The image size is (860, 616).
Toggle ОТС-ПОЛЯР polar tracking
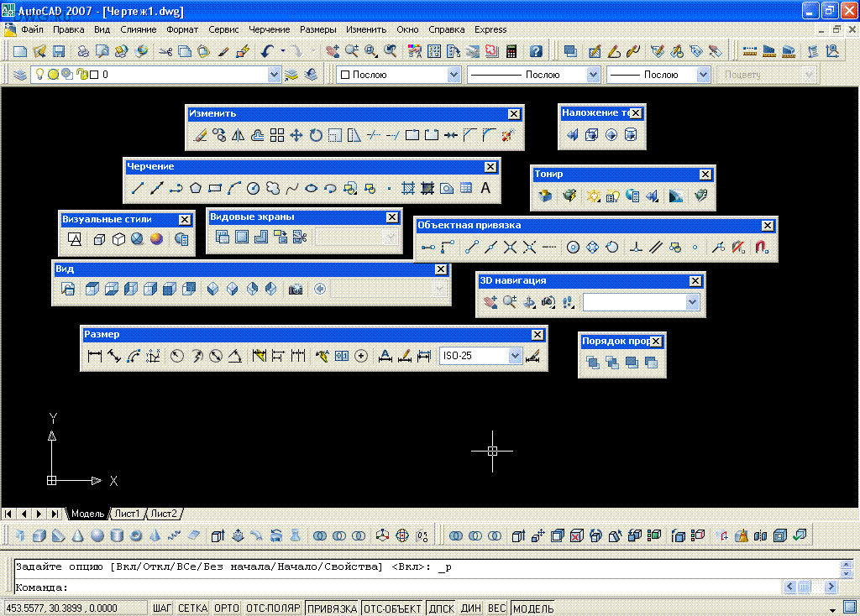[273, 608]
